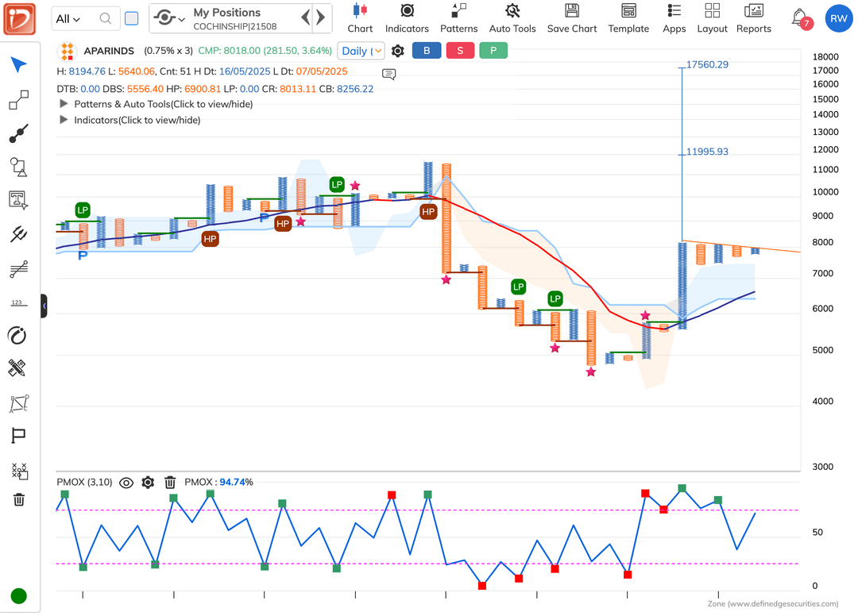858x616 pixels.
Task: Click the green P button
Action: tap(493, 50)
